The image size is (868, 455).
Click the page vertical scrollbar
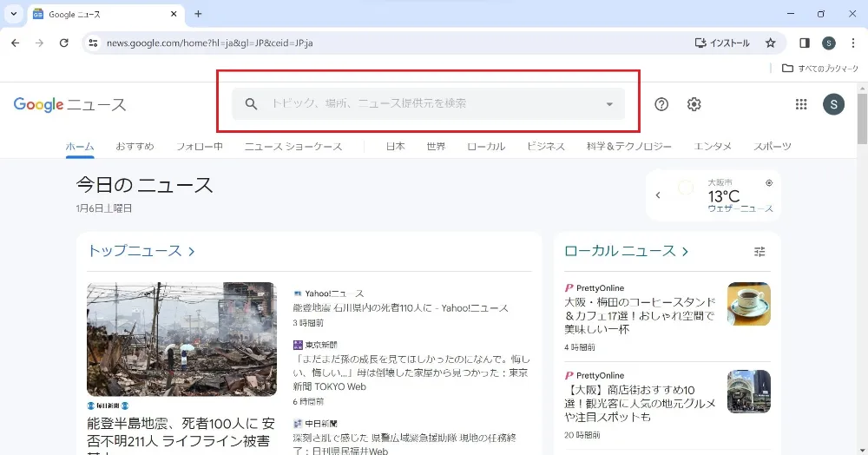coord(863,118)
